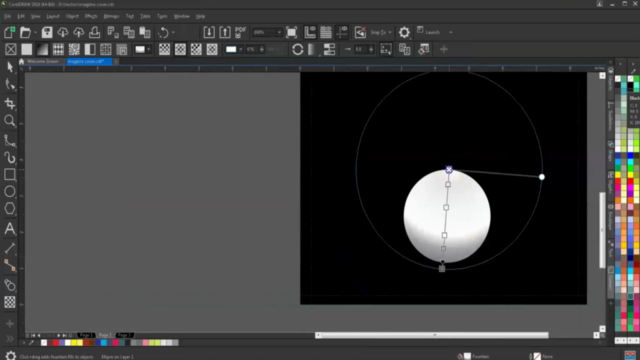Toggle full-screen preview icon
640x360 pixels.
[x=291, y=32]
